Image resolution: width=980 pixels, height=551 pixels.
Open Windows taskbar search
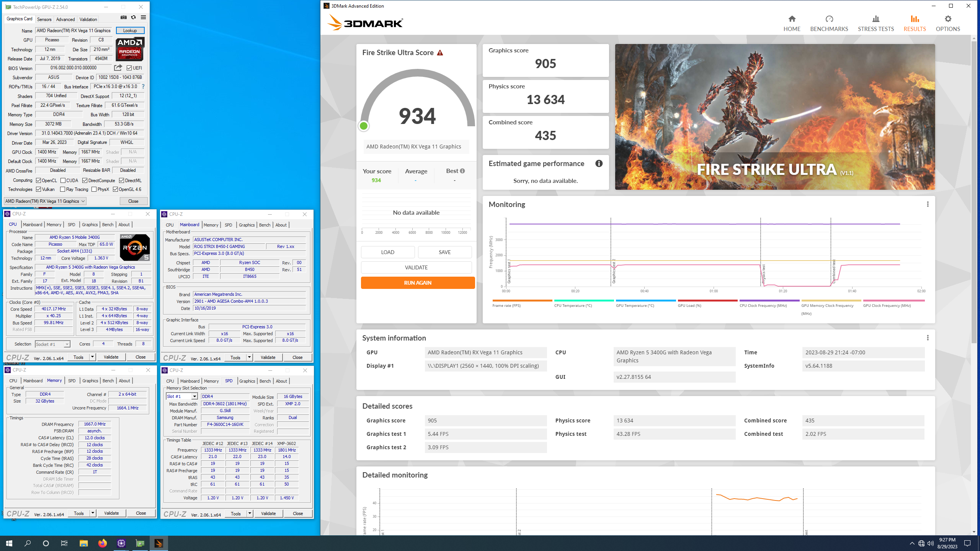(x=28, y=543)
